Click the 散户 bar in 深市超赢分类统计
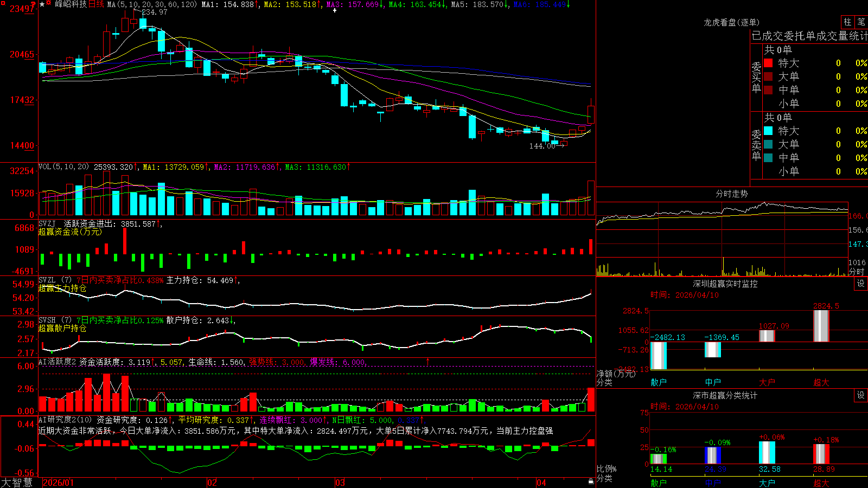Image resolution: width=868 pixels, height=488 pixels. click(x=659, y=459)
